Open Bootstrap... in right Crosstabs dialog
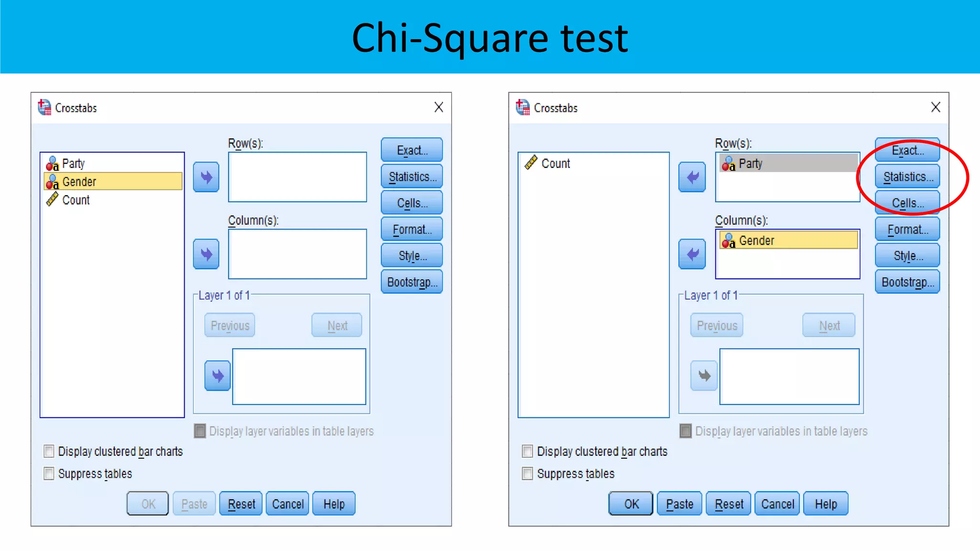This screenshot has height=551, width=980. tap(908, 282)
